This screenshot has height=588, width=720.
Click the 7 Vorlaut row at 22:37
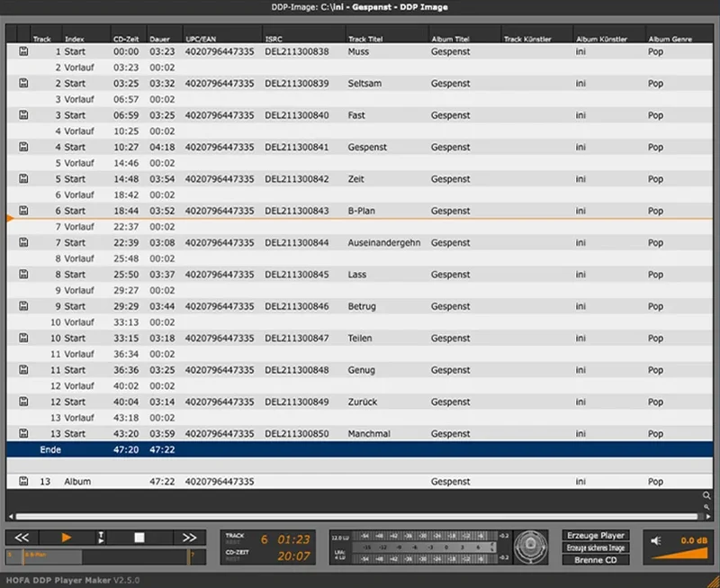point(359,227)
